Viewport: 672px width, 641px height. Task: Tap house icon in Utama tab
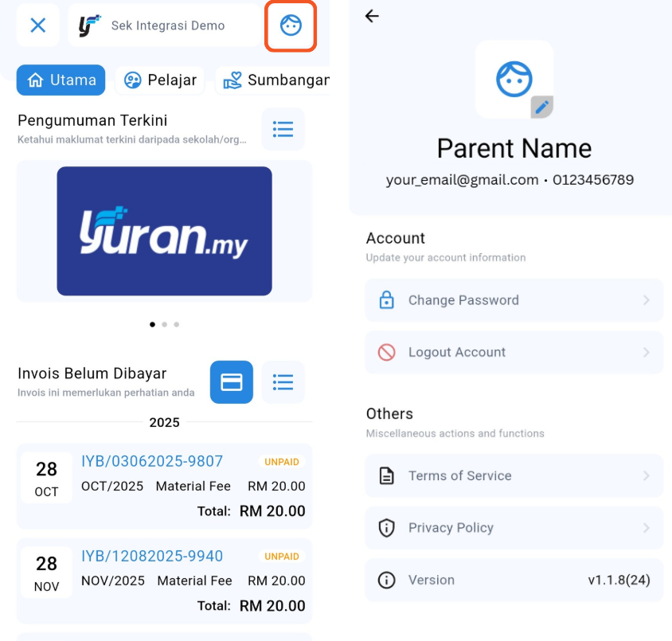point(35,80)
